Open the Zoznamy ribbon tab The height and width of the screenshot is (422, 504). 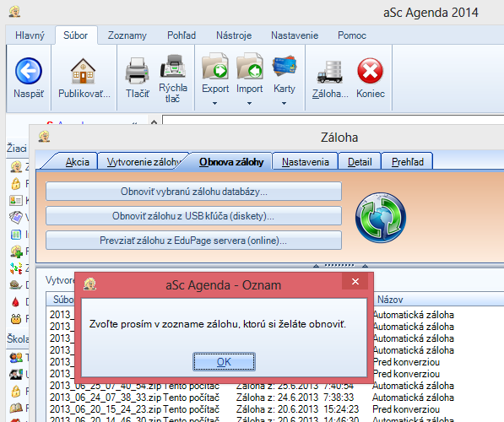(x=127, y=35)
